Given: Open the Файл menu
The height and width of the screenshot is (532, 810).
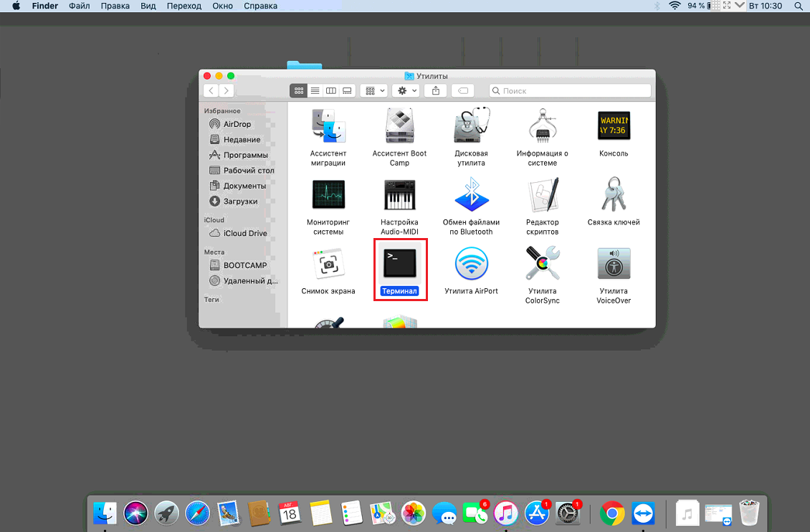Looking at the screenshot, I should click(x=79, y=6).
